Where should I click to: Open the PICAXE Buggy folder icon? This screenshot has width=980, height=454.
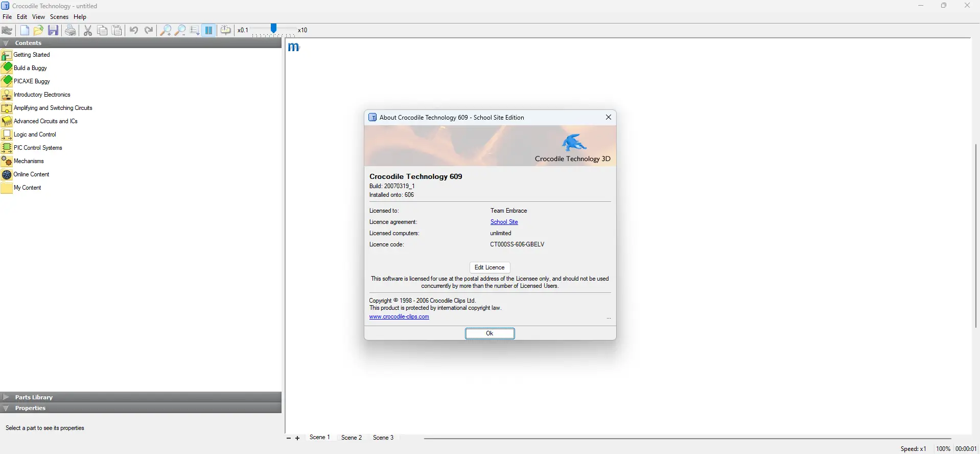coord(7,81)
